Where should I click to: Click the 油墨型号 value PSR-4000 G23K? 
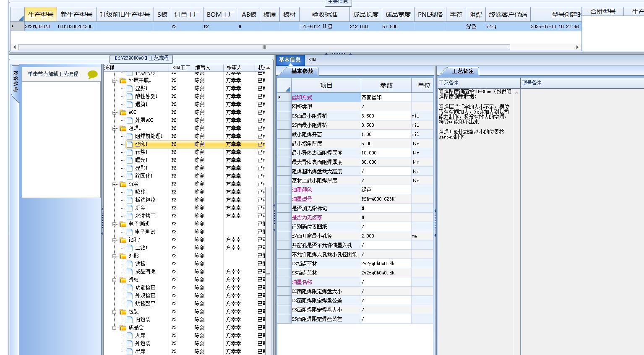pyautogui.click(x=386, y=199)
